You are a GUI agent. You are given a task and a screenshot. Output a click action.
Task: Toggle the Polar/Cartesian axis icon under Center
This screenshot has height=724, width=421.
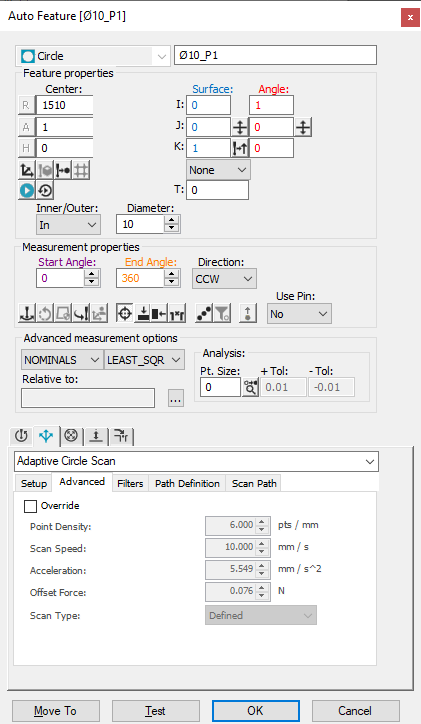pos(27,170)
